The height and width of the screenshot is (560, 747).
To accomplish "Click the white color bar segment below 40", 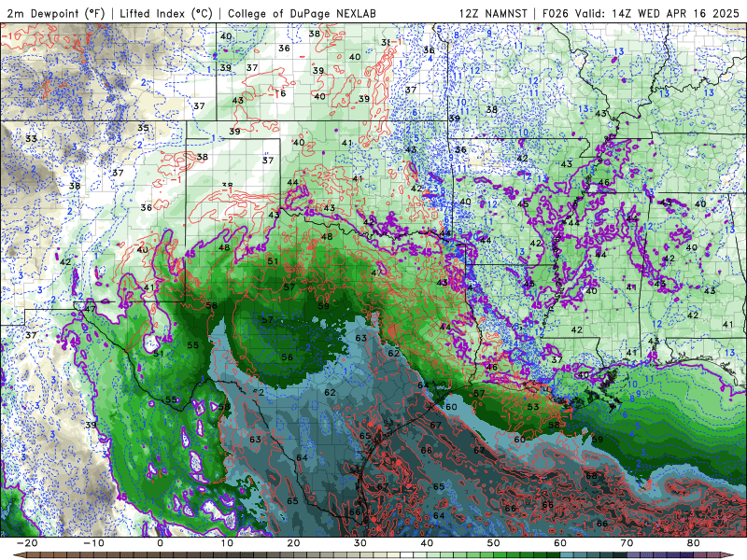I will click(x=407, y=555).
